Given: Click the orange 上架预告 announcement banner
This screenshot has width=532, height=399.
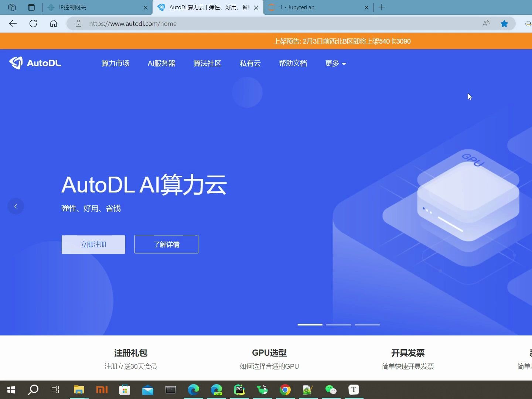Looking at the screenshot, I should click(x=266, y=41).
